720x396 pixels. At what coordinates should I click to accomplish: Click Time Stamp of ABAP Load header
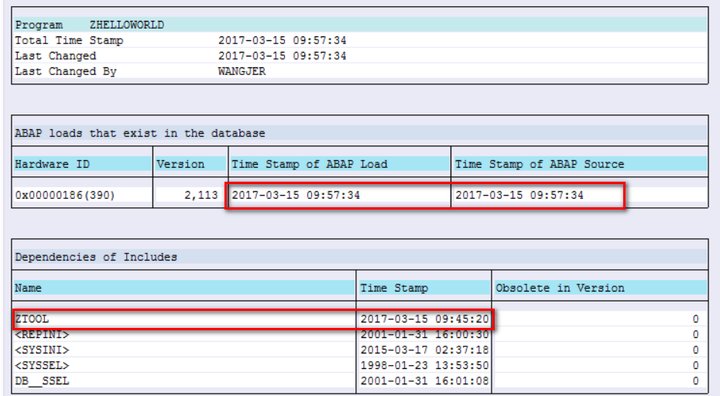(309, 164)
